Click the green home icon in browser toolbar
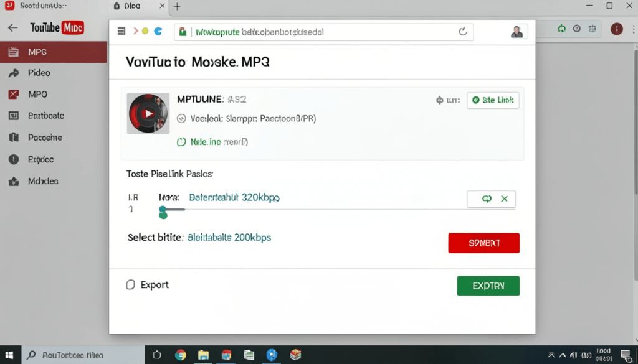The width and height of the screenshot is (638, 364). [562, 29]
